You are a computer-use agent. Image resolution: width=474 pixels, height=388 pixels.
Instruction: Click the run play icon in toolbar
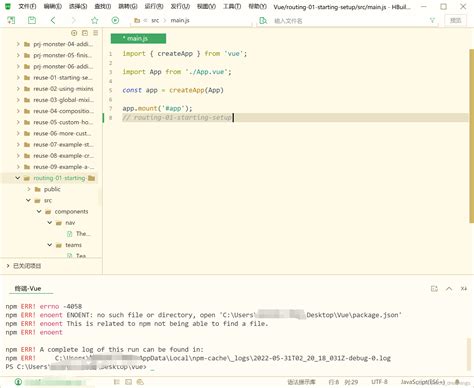coord(115,20)
